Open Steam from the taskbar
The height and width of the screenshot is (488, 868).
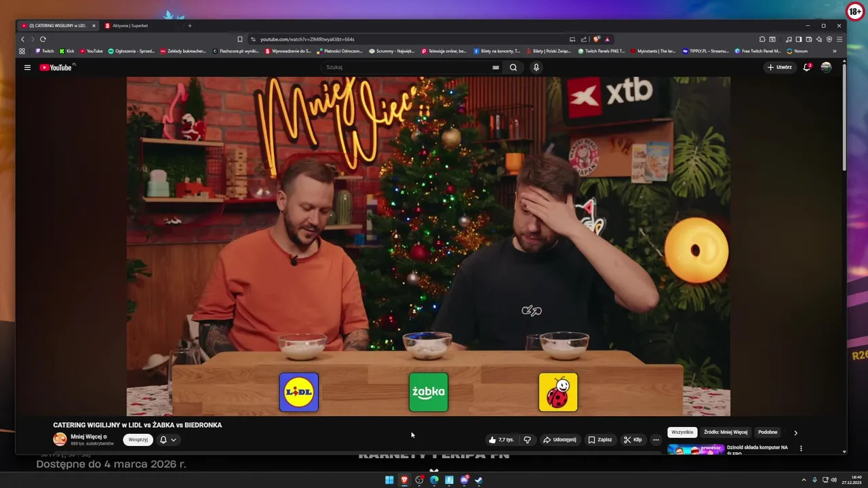pyautogui.click(x=479, y=480)
